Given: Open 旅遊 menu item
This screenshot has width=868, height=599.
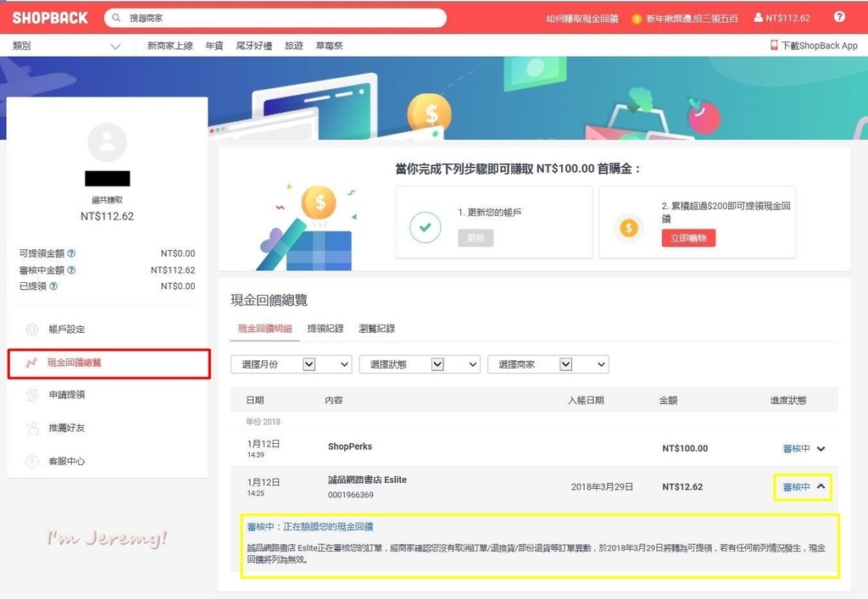Looking at the screenshot, I should 294,46.
